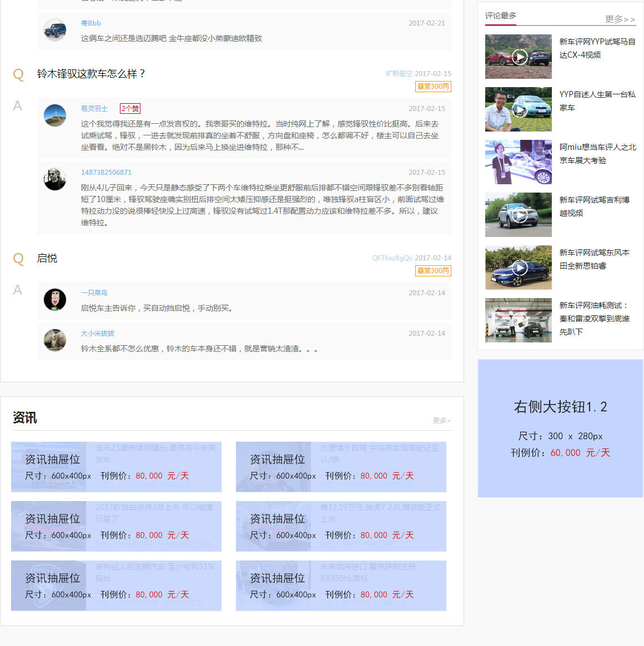The width and height of the screenshot is (644, 646).
Task: Open article 新车评网YYP试驾马自达CX-4视频
Action: (597, 48)
